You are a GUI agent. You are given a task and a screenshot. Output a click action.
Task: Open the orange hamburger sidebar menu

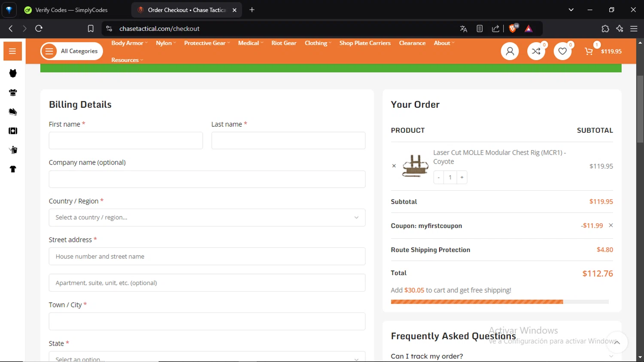pos(12,51)
